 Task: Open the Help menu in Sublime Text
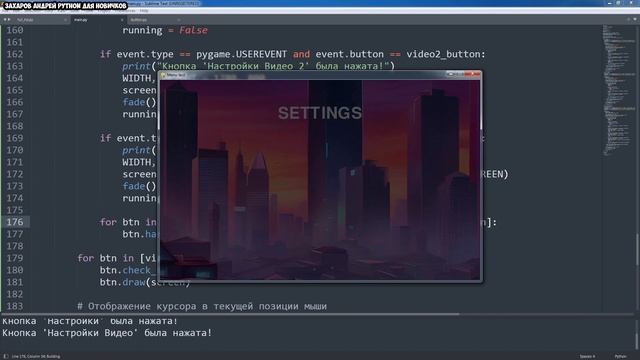point(144,11)
